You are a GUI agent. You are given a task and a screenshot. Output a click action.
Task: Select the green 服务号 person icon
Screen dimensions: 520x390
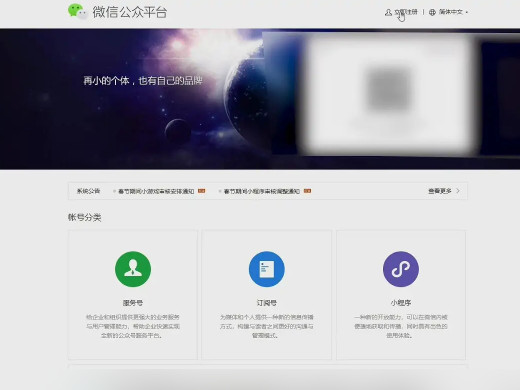[x=133, y=269]
